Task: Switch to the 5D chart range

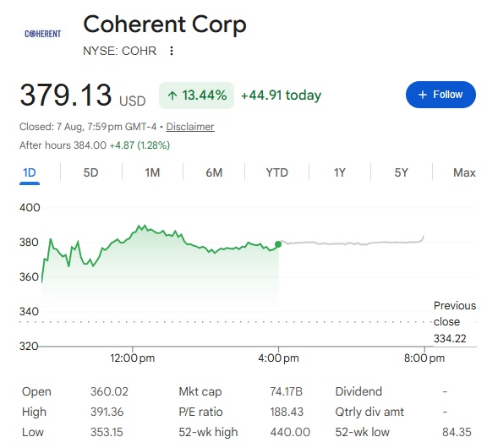Action: (x=90, y=172)
